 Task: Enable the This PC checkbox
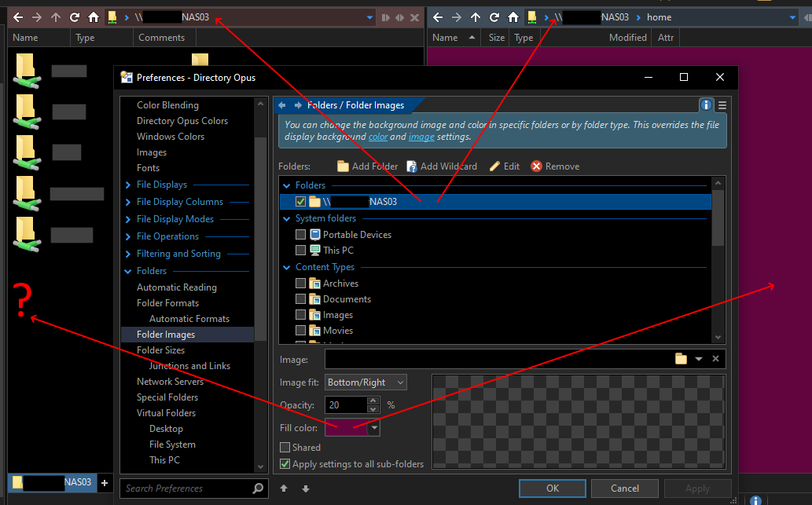pyautogui.click(x=300, y=250)
